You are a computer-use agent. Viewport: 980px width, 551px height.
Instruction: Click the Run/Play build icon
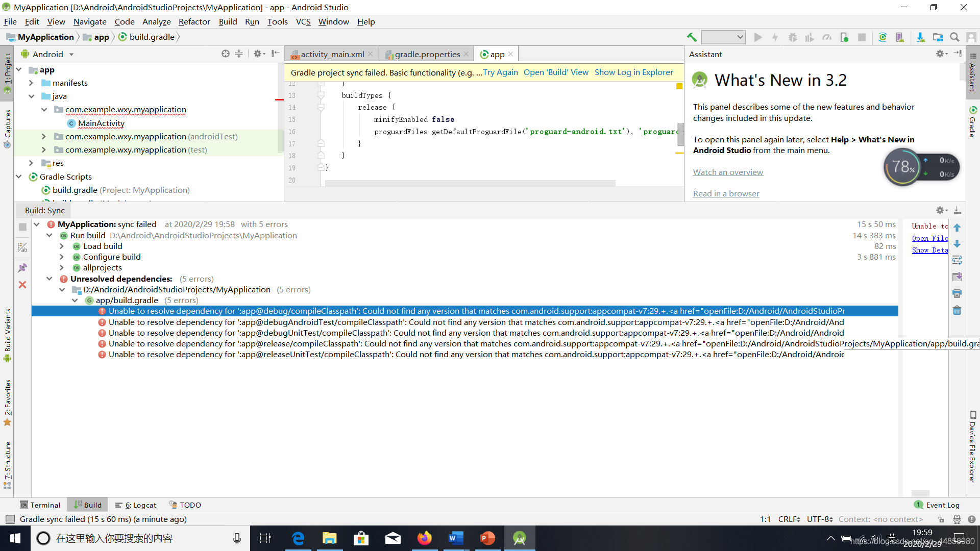(x=757, y=36)
